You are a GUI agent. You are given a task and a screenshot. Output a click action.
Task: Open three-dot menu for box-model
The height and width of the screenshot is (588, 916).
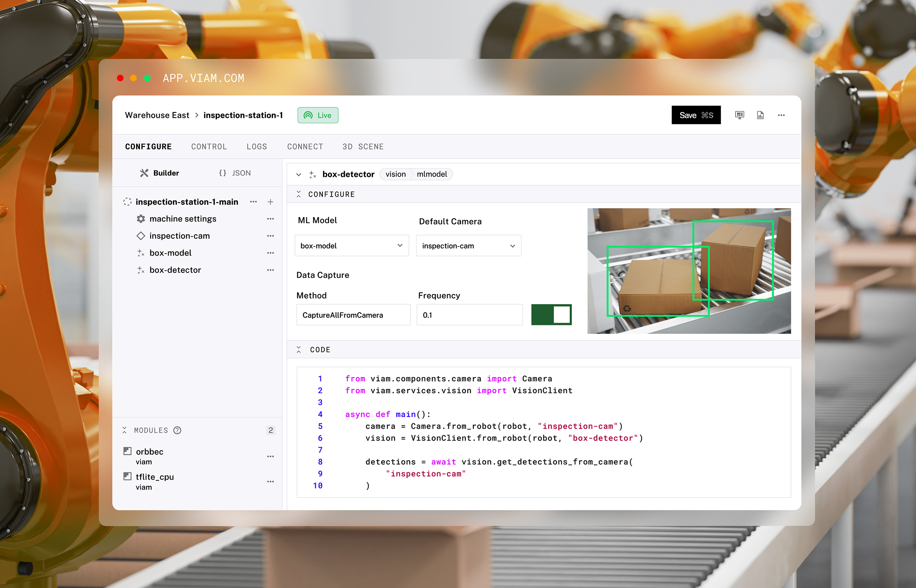(270, 253)
